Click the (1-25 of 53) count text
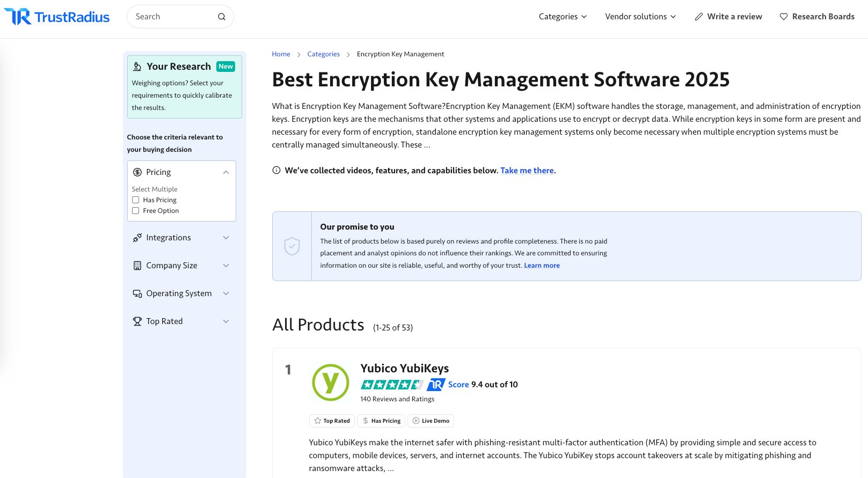 (x=393, y=328)
